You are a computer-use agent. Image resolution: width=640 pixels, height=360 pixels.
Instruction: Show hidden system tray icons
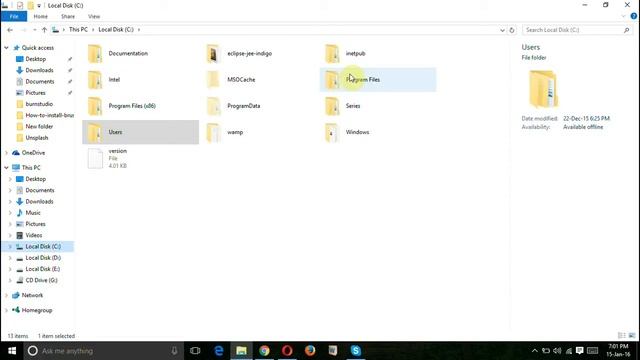[x=534, y=351]
